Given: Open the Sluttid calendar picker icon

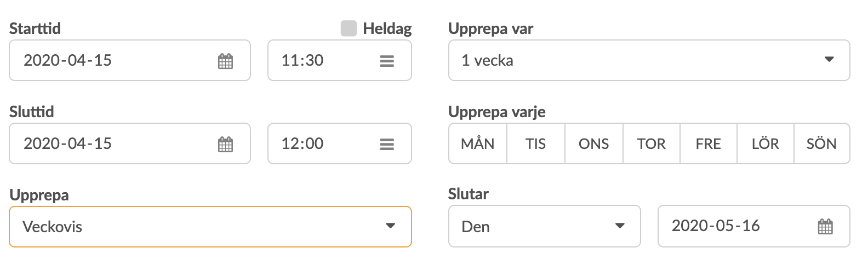Looking at the screenshot, I should 225,144.
